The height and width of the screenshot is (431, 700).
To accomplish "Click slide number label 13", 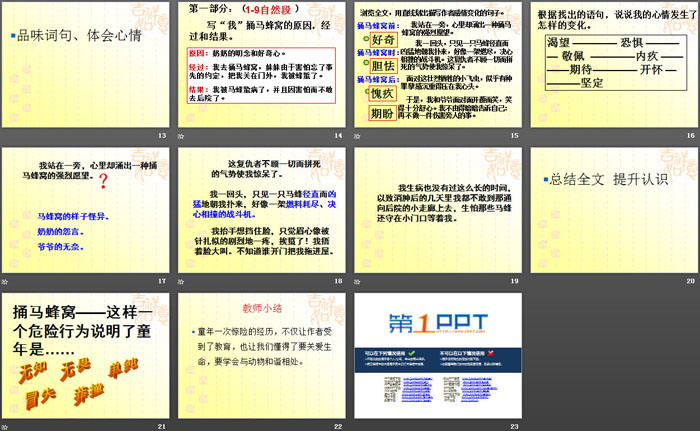I will click(162, 135).
